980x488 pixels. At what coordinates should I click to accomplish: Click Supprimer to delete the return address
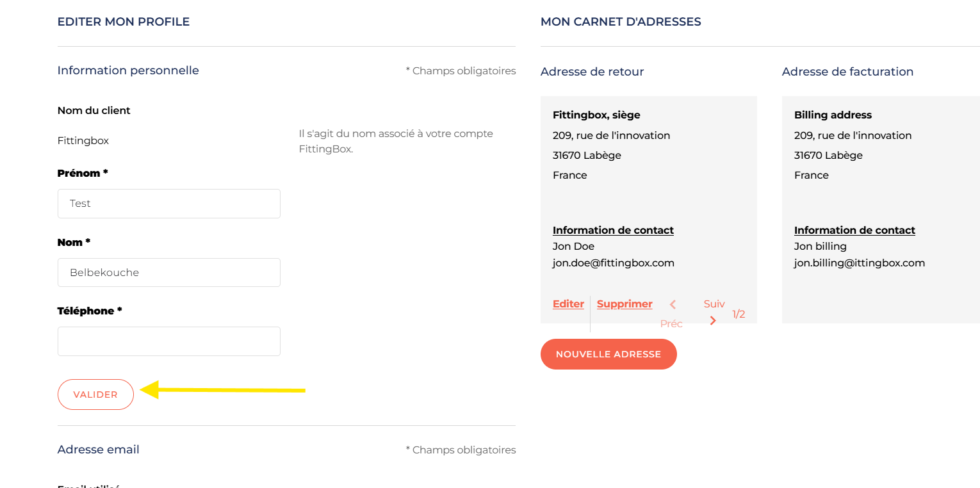click(625, 304)
